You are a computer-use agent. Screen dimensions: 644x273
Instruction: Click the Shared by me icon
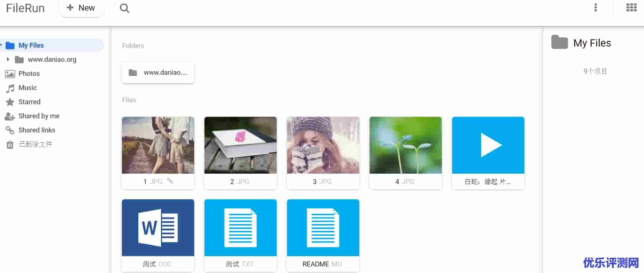(10, 116)
